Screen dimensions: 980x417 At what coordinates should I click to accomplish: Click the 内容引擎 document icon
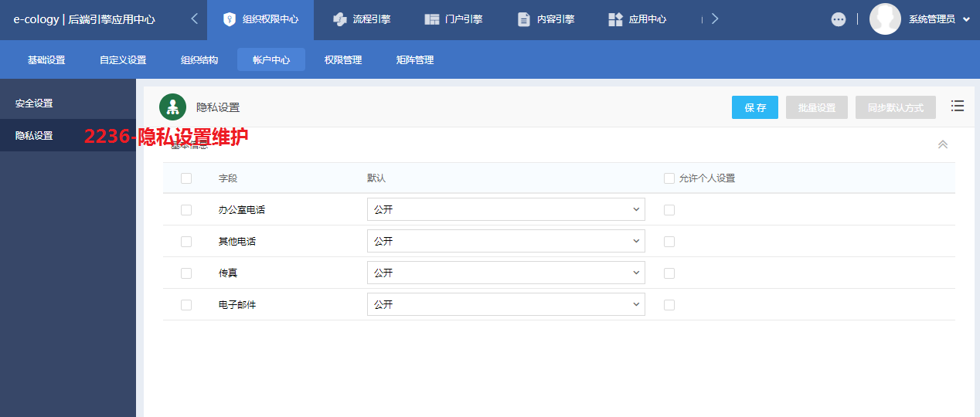pyautogui.click(x=524, y=19)
